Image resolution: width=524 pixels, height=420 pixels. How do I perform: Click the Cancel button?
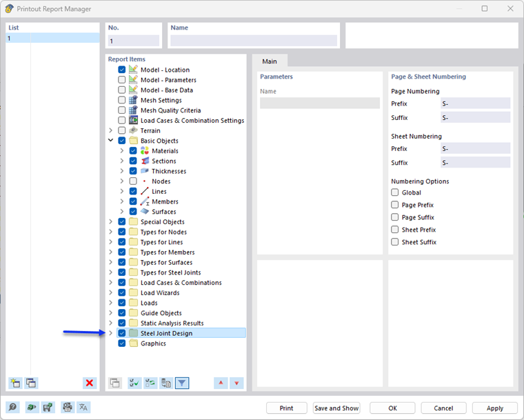pos(443,408)
